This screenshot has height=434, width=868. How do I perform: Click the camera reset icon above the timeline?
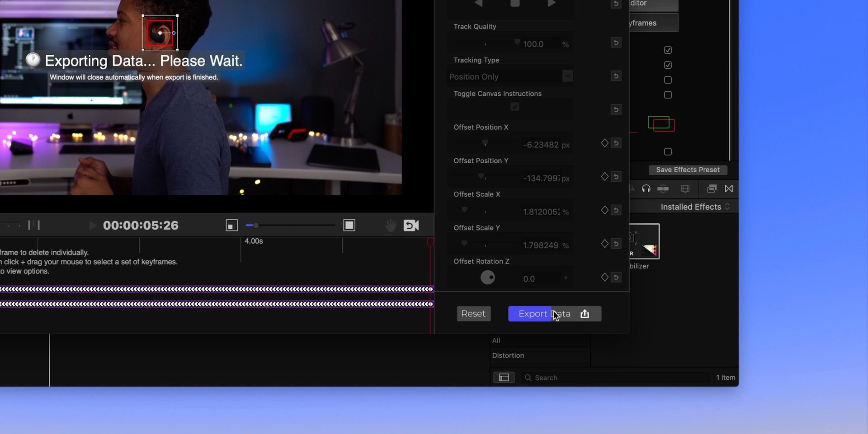(411, 225)
